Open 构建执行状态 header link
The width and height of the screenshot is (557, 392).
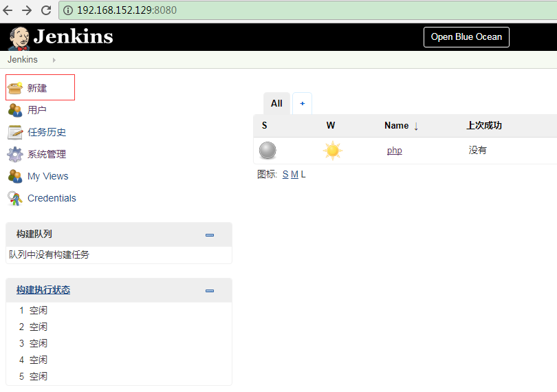tap(43, 290)
